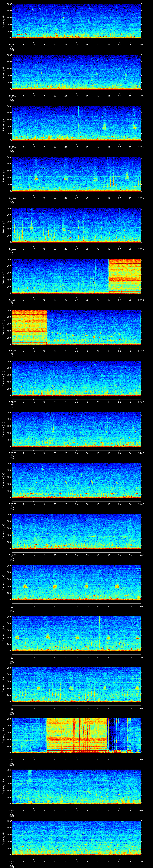Click the spectrogram panel starting at 3:23:00
Image resolution: width=153 pixels, height=868 pixels.
coord(77,481)
